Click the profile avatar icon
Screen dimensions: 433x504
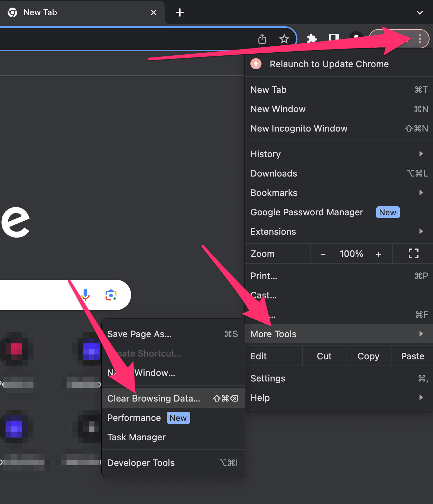(356, 39)
